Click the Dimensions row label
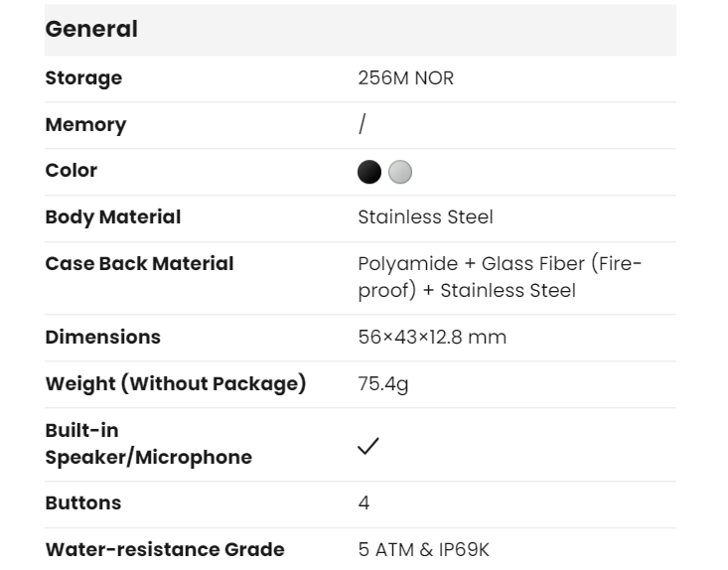This screenshot has height=570, width=728. tap(102, 338)
